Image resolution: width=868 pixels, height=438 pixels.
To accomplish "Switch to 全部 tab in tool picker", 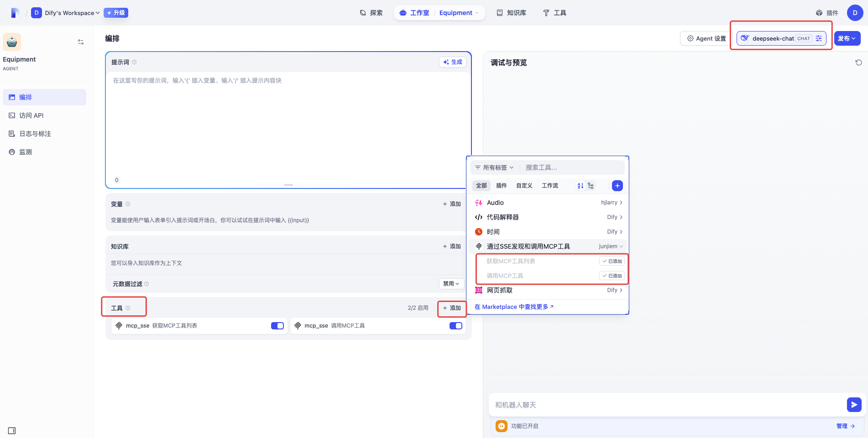I will coord(481,186).
